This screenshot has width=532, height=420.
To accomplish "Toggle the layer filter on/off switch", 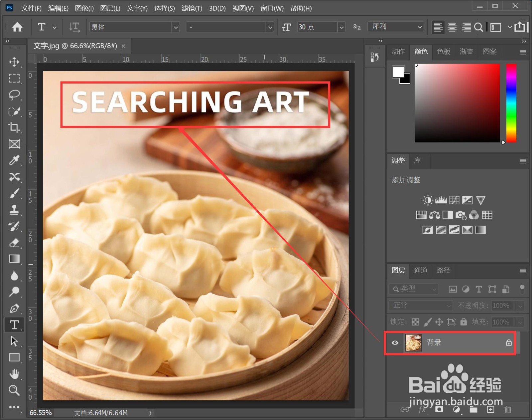I will coord(522,289).
